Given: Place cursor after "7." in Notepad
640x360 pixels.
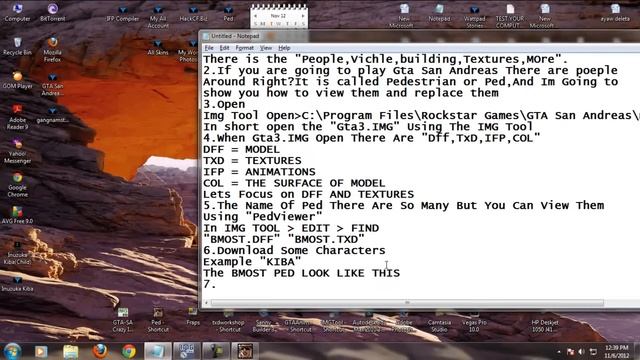Looking at the screenshot, I should tap(217, 284).
